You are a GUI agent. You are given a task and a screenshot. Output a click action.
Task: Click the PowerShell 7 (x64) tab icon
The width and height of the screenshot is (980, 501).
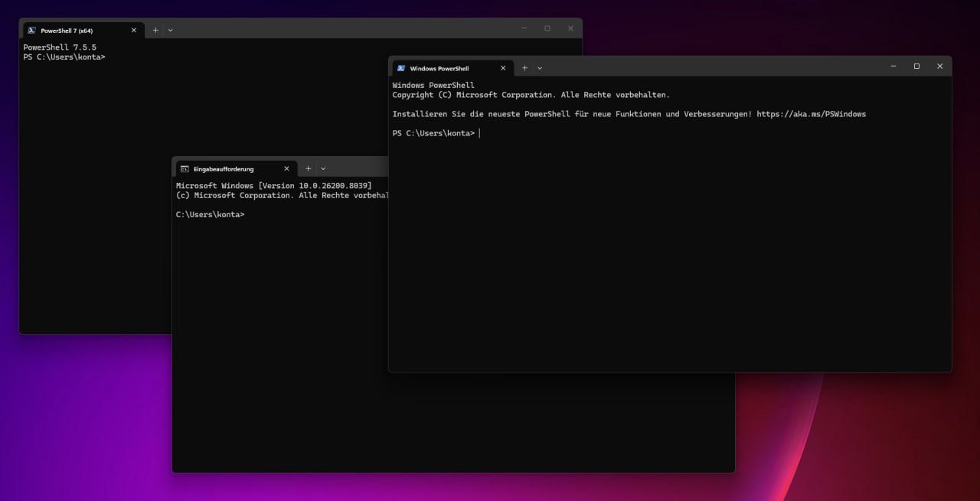point(31,31)
